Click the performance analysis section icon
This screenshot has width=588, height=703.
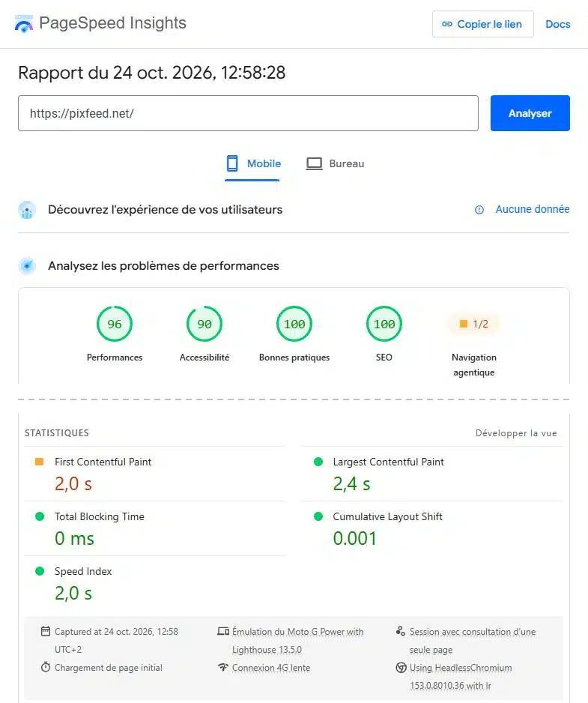coord(27,266)
